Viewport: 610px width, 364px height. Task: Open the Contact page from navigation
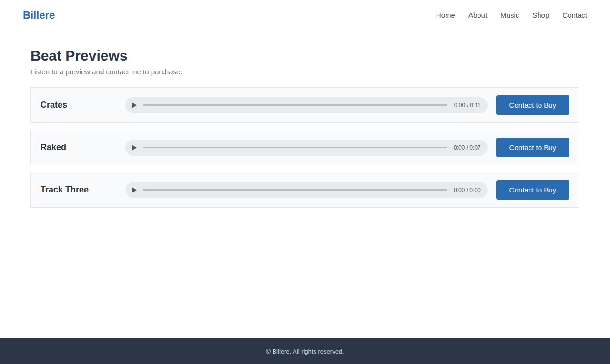pyautogui.click(x=575, y=15)
